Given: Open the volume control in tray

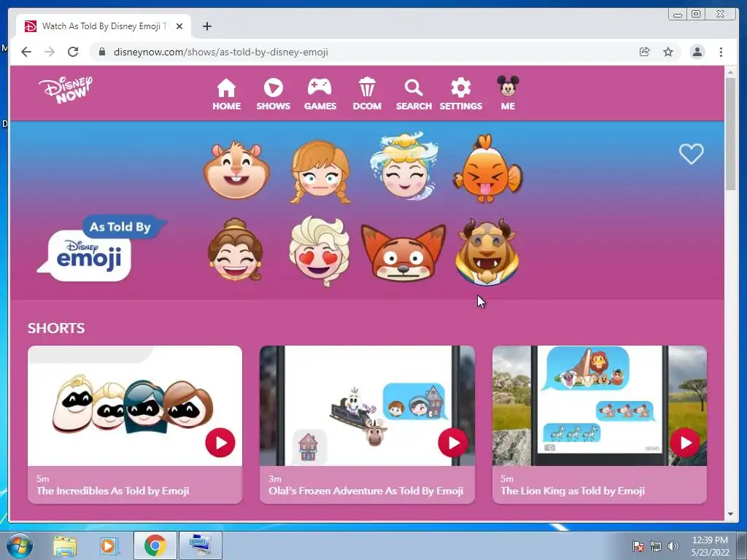Looking at the screenshot, I should pyautogui.click(x=673, y=546).
